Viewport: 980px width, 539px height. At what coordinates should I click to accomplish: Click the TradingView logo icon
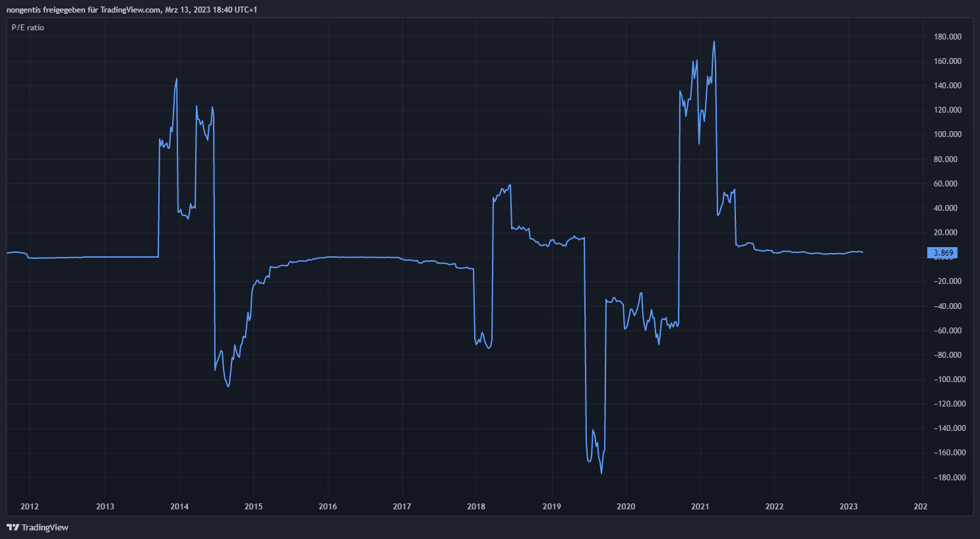coord(13,527)
